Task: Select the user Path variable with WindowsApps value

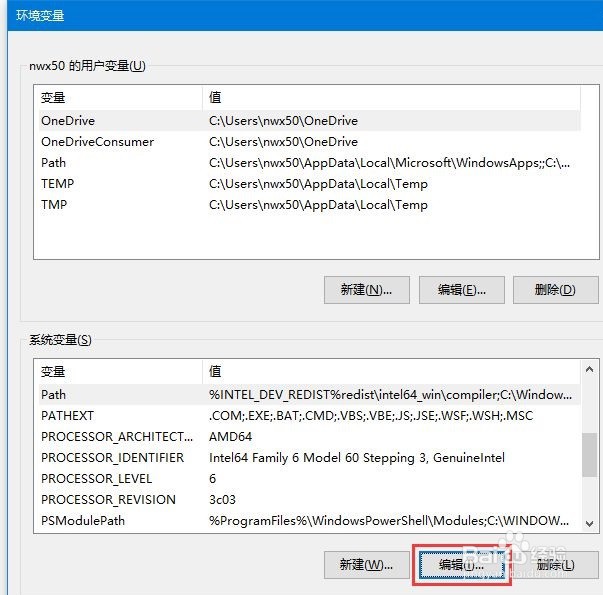Action: (x=310, y=163)
